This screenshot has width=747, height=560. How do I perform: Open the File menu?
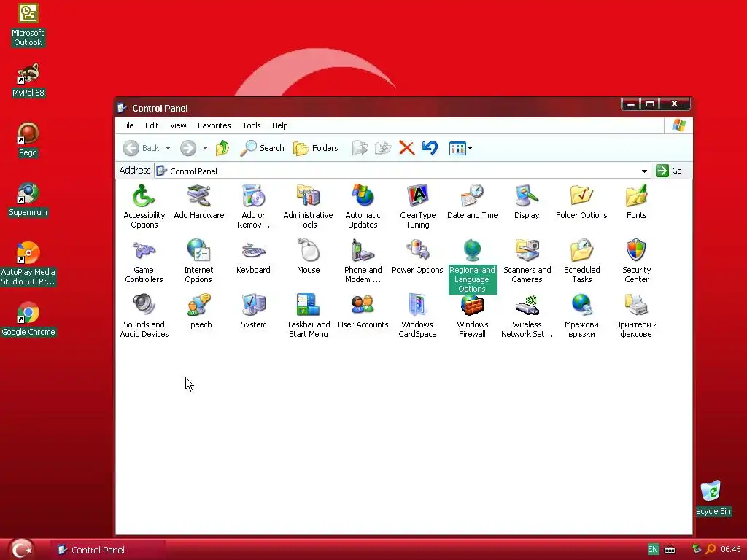(x=128, y=125)
